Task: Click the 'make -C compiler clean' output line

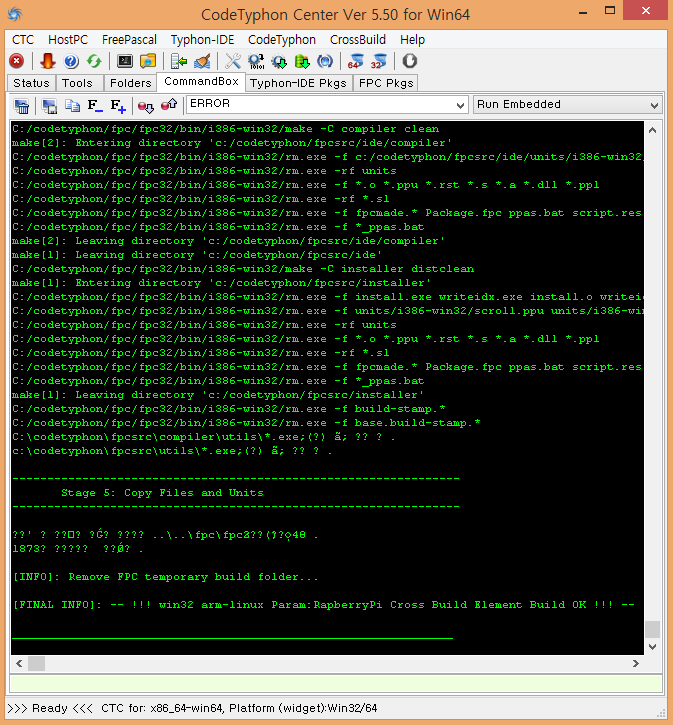Action: [x=226, y=129]
